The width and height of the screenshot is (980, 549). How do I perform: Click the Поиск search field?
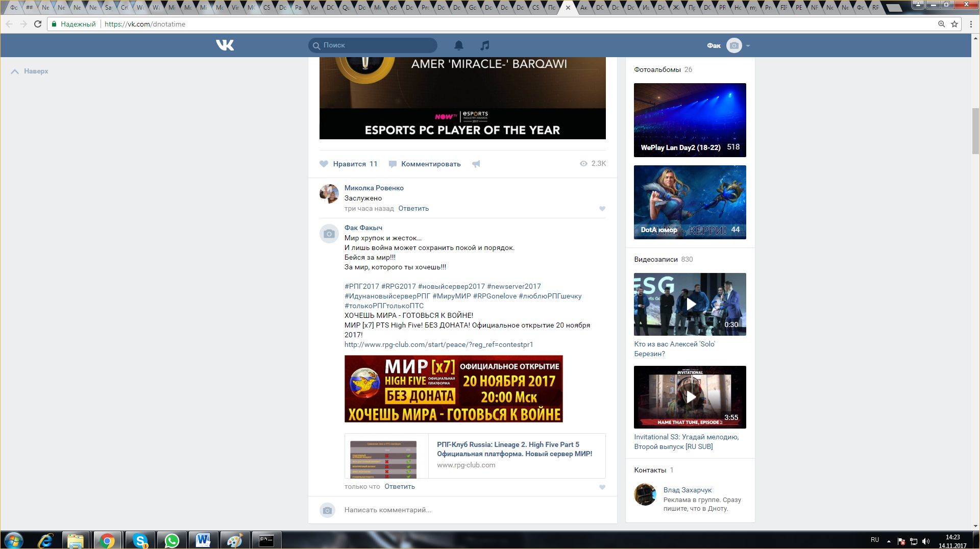(373, 45)
